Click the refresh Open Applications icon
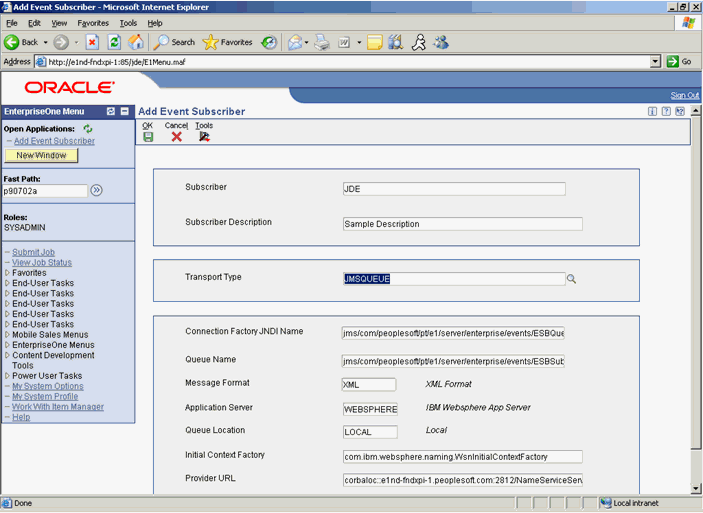This screenshot has width=703, height=513. pos(88,129)
